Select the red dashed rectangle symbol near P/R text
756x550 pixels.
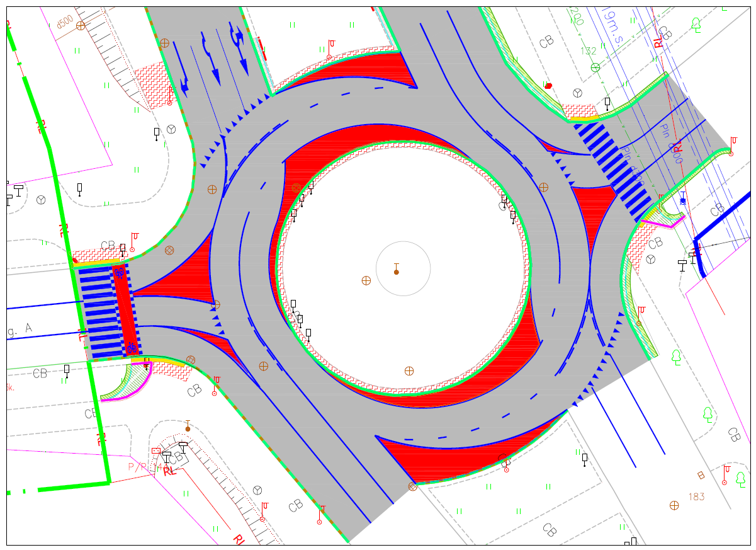[x=155, y=450]
